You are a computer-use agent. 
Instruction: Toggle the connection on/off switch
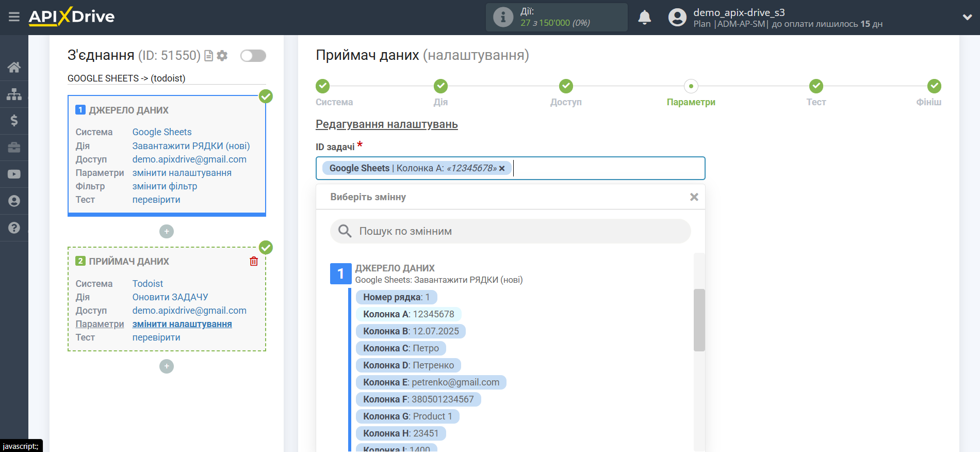[253, 56]
